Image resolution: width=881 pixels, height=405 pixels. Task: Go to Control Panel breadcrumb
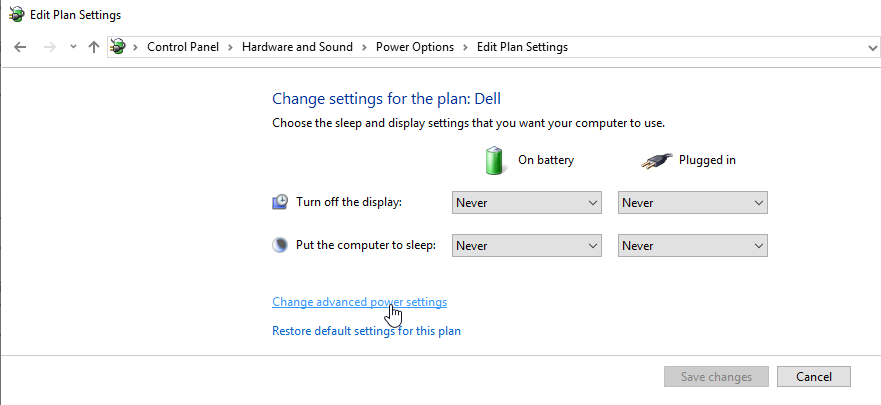point(185,47)
